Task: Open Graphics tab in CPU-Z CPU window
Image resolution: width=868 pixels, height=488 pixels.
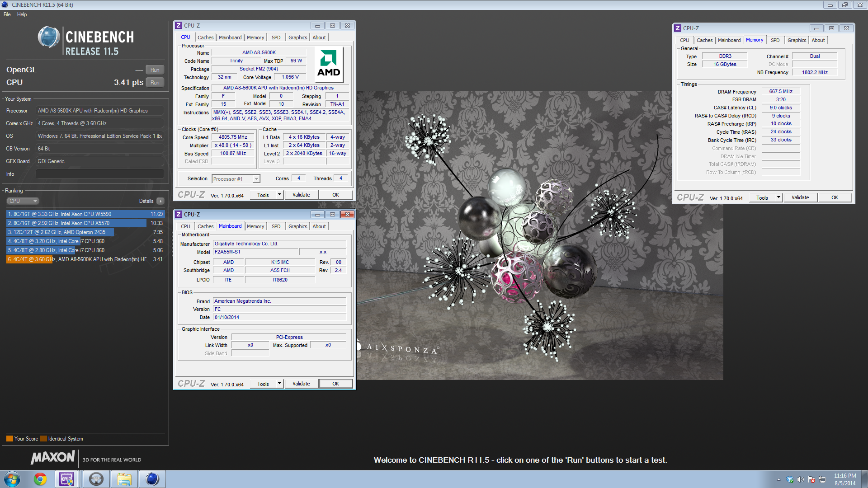Action: [298, 38]
